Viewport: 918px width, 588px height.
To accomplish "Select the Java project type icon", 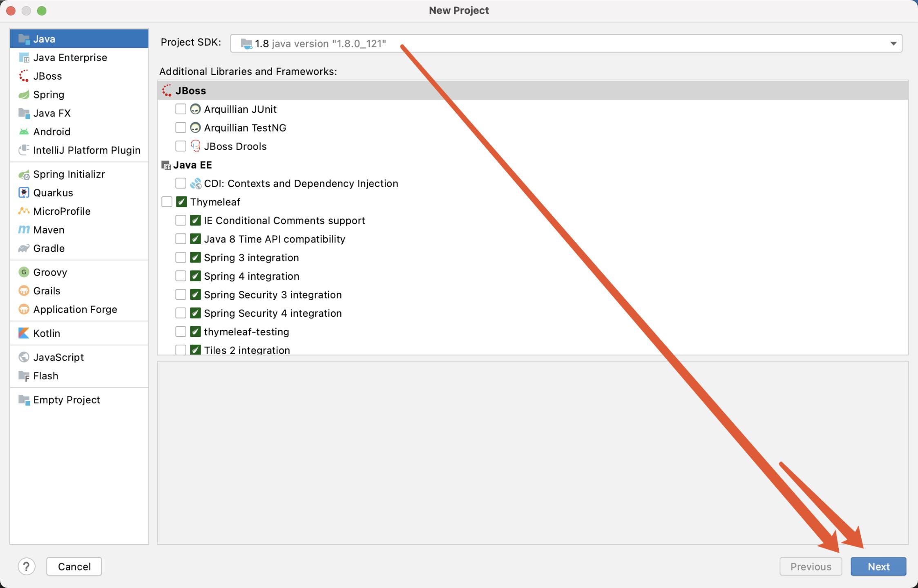I will [24, 39].
